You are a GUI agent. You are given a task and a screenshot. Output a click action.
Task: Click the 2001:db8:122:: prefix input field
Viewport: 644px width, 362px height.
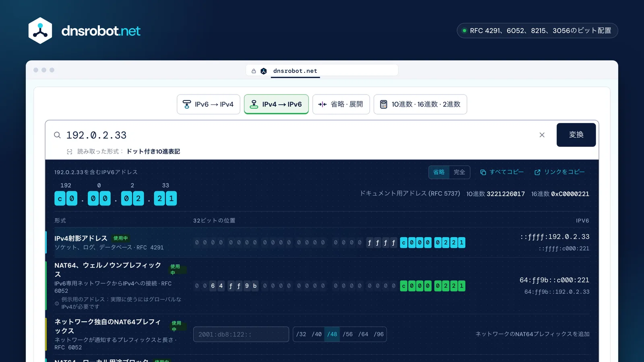[x=241, y=334]
